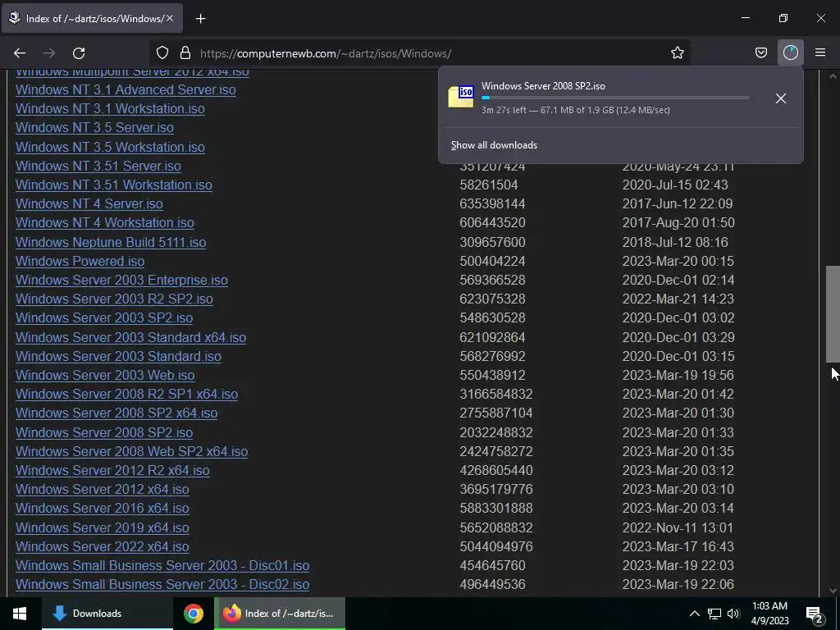This screenshot has height=630, width=840.
Task: Download Windows NT 4 Workstation.iso
Action: click(104, 222)
